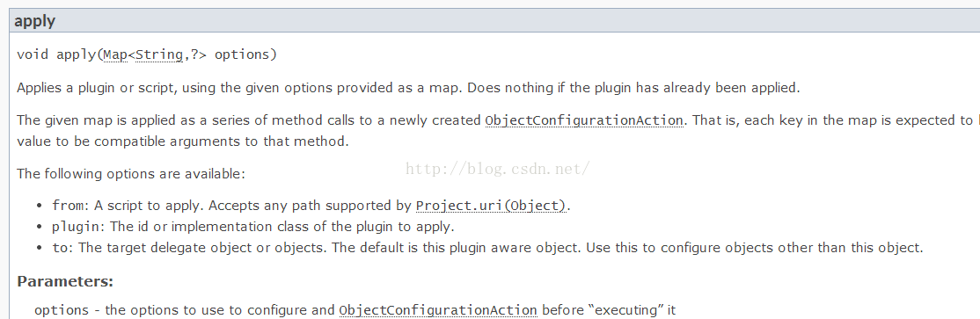Viewport: 980px width, 319px height.
Task: Open the Project.uri(Object) link
Action: click(x=491, y=206)
